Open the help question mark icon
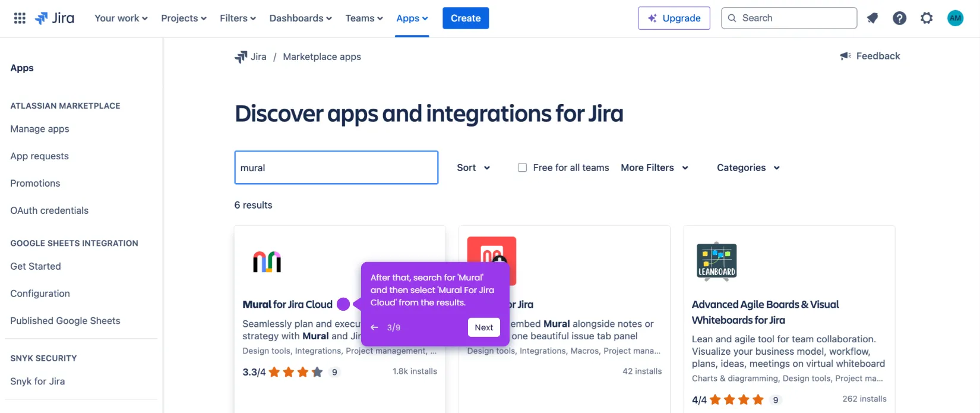 pyautogui.click(x=899, y=18)
